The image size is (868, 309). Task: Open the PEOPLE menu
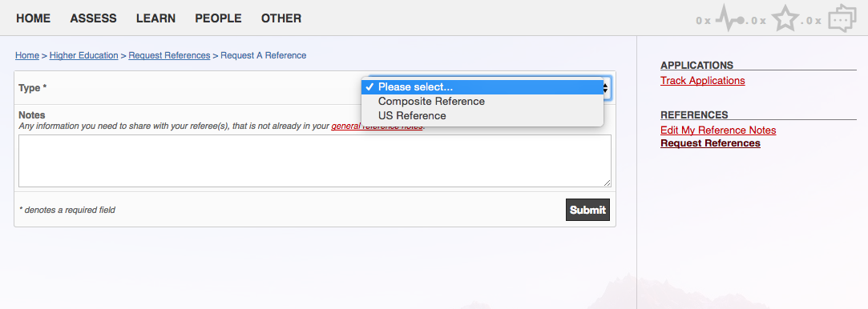click(x=218, y=18)
